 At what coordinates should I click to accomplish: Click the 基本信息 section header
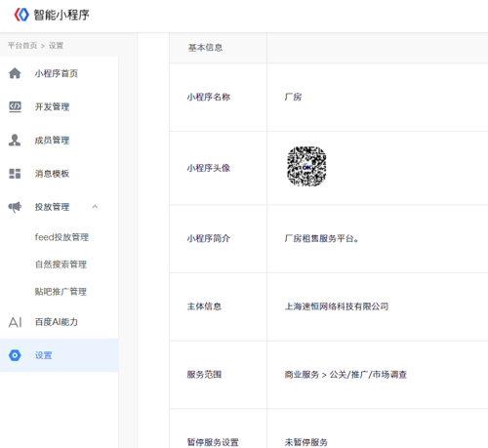pyautogui.click(x=205, y=48)
